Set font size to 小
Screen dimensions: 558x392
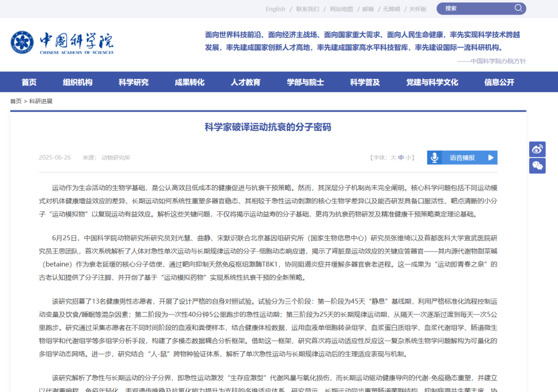[x=408, y=158]
